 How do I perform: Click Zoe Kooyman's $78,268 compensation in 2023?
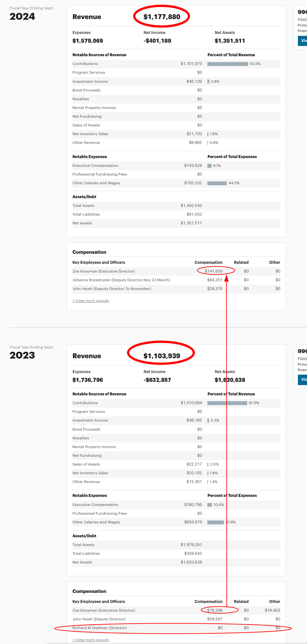[215, 610]
